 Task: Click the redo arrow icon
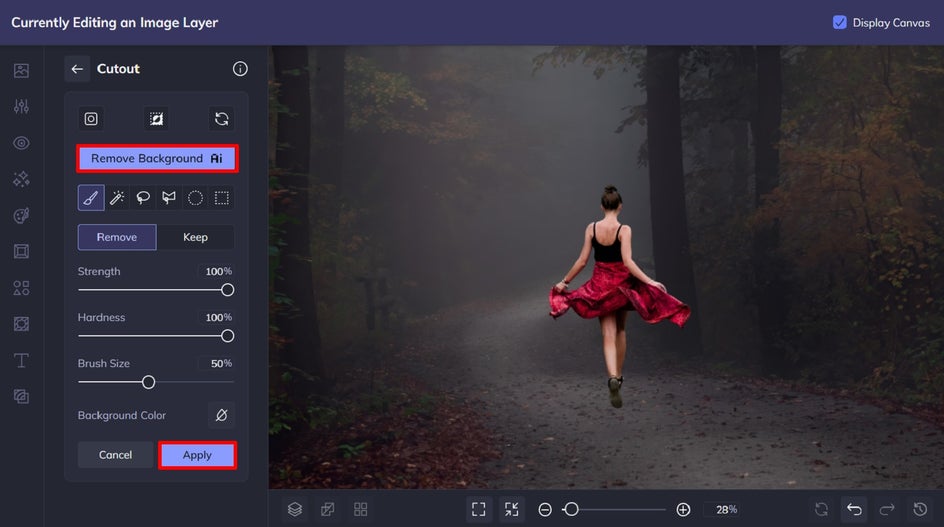(887, 510)
